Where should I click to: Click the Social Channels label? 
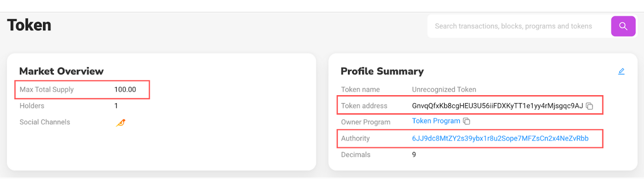pos(45,122)
